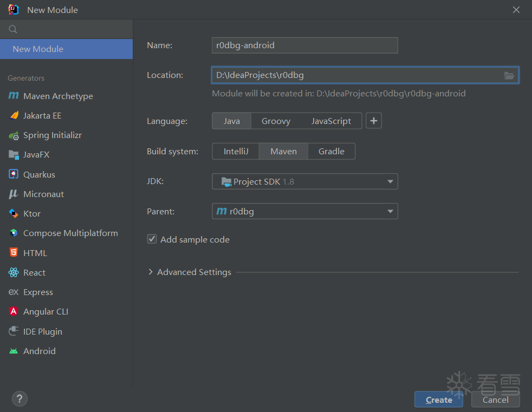Switch build system to Gradle

(x=331, y=151)
